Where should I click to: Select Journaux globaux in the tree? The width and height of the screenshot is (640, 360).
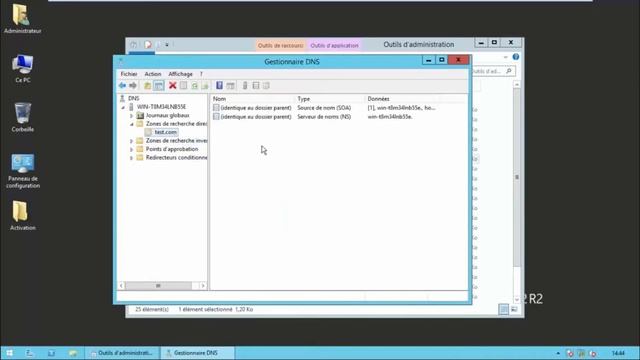pyautogui.click(x=167, y=115)
